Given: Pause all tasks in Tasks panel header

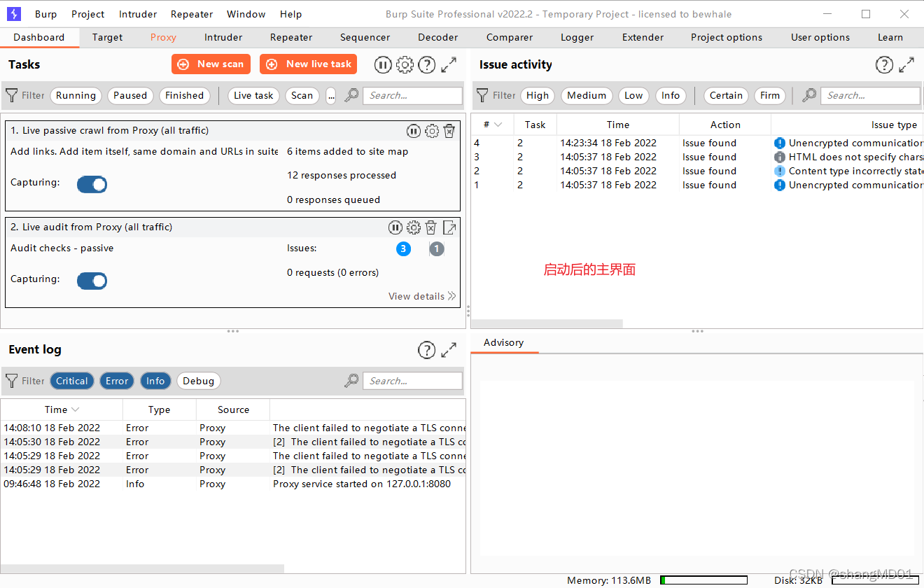Looking at the screenshot, I should [383, 65].
